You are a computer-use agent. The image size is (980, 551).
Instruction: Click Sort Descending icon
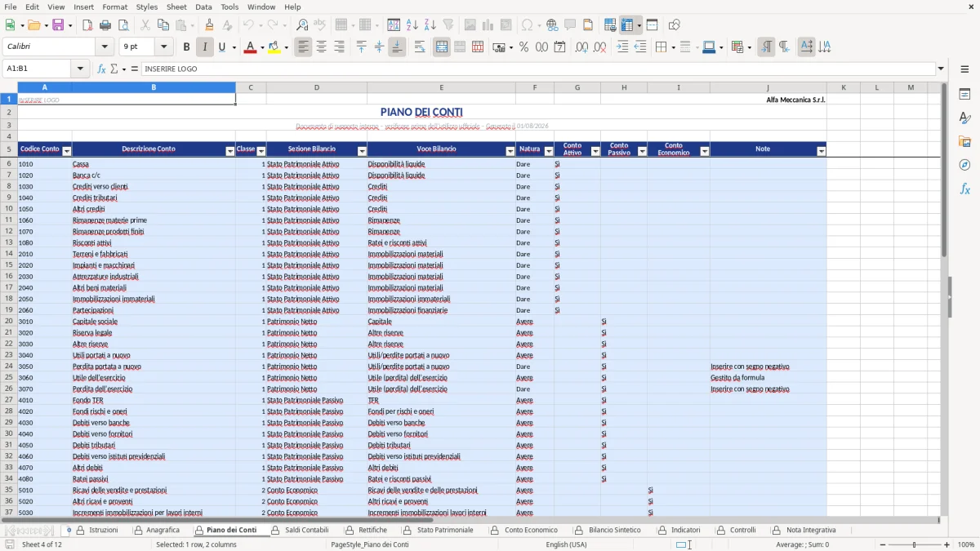point(430,25)
